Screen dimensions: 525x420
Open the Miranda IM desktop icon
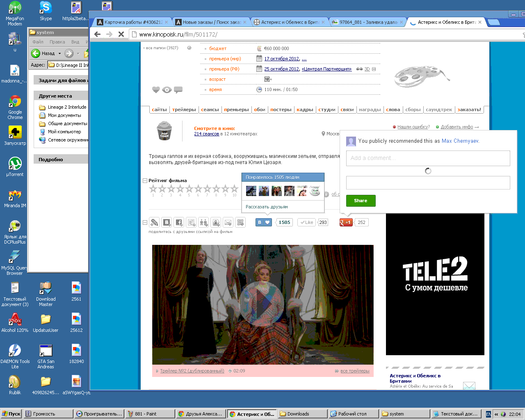click(15, 198)
